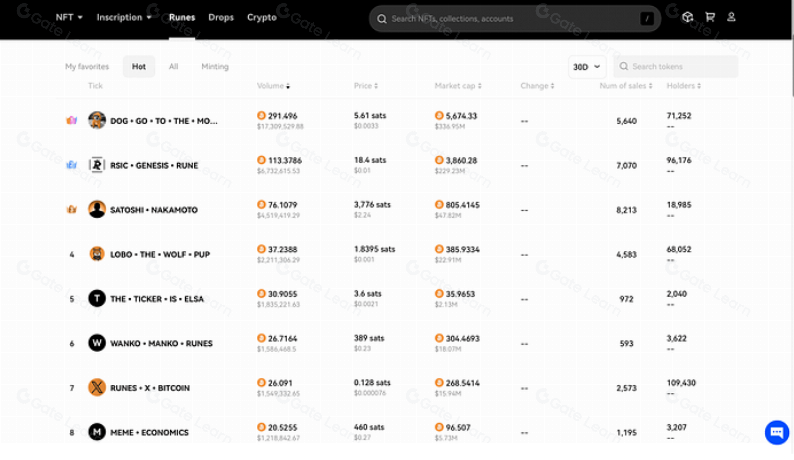Click the RUNES•X•BITCOIN orange logo

pyautogui.click(x=97, y=387)
